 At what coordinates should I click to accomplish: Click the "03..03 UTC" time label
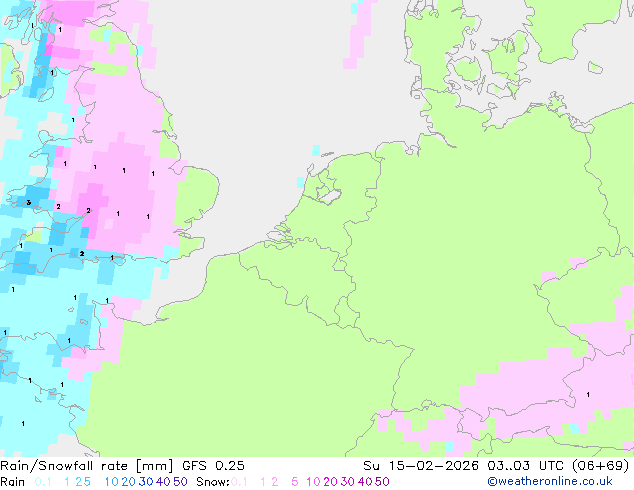[525, 466]
